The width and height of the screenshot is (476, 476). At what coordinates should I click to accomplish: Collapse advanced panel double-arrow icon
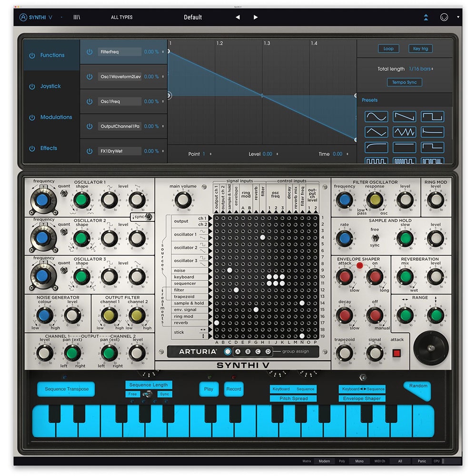426,17
